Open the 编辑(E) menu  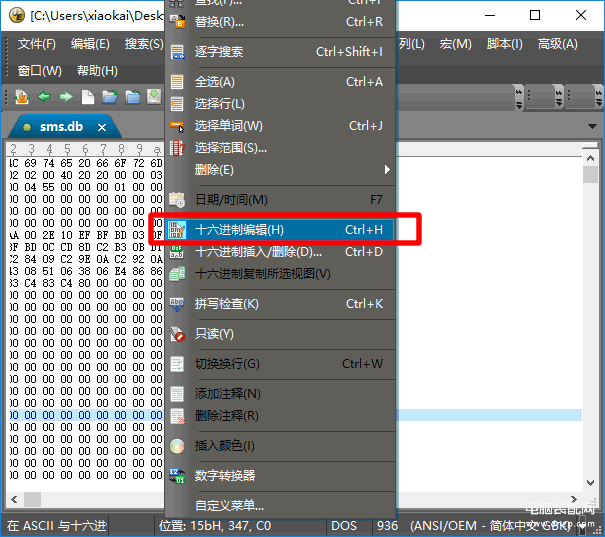point(90,44)
